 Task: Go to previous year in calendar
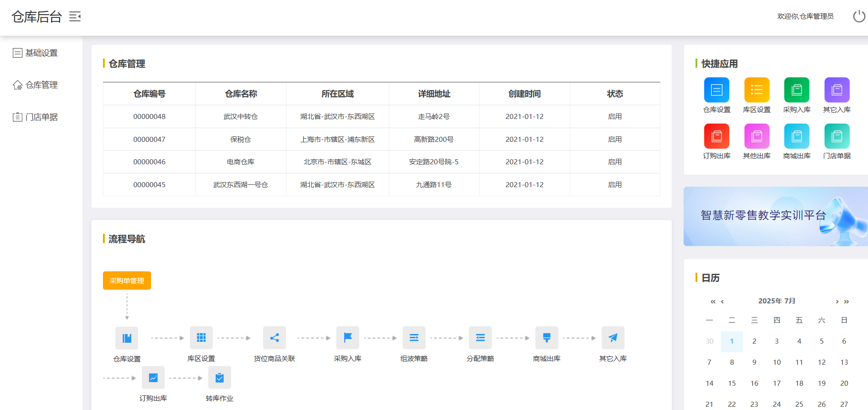point(712,302)
